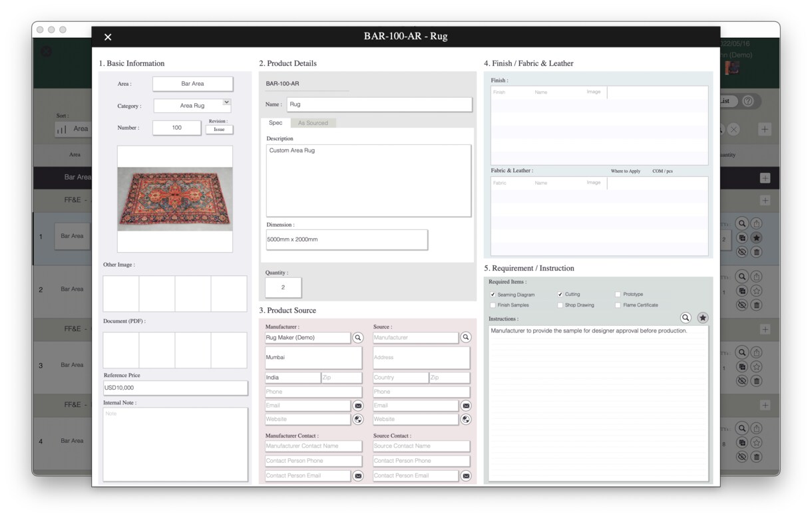Image resolution: width=812 pixels, height=518 pixels.
Task: Click the Dimension field 5000mm x 2000mm
Action: pos(347,239)
